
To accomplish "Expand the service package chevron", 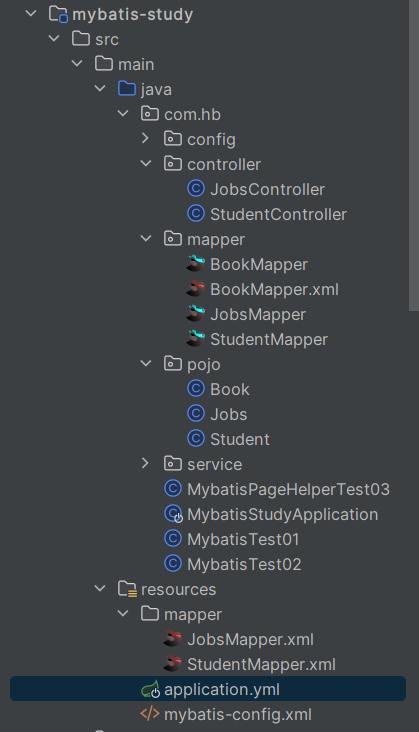I will pos(146,463).
